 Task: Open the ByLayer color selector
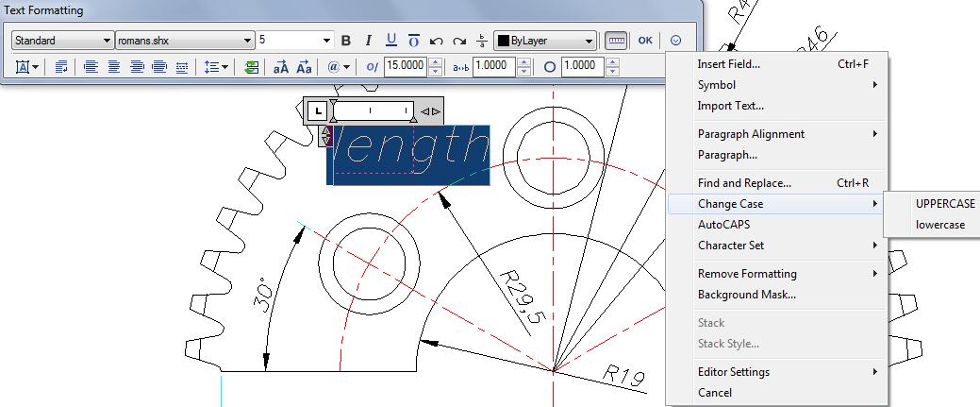tap(547, 41)
